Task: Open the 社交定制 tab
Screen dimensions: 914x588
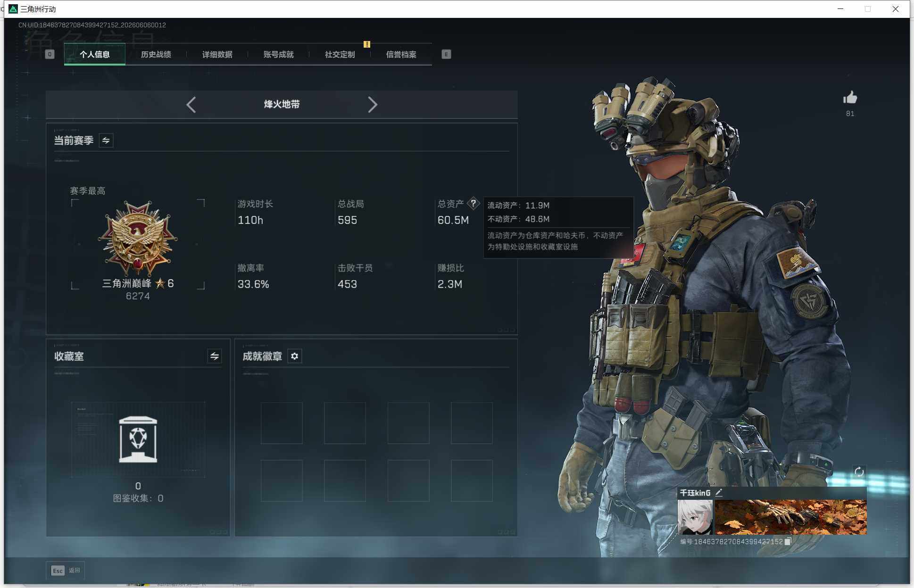Action: click(340, 54)
